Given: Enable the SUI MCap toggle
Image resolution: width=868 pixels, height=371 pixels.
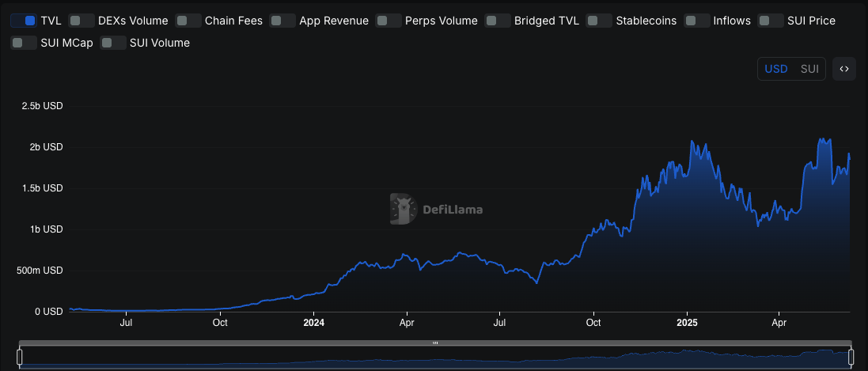Looking at the screenshot, I should coord(24,43).
